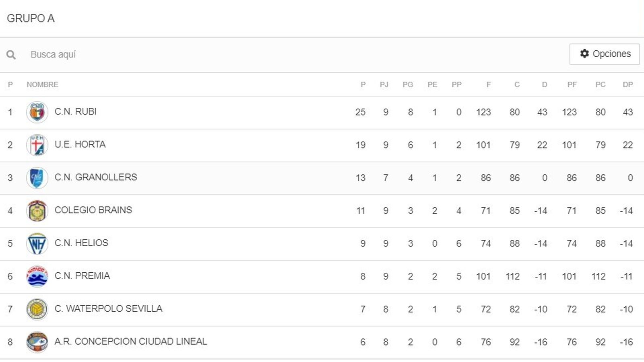This screenshot has width=644, height=362.
Task: Select the GRUPO A header tab
Action: (31, 18)
